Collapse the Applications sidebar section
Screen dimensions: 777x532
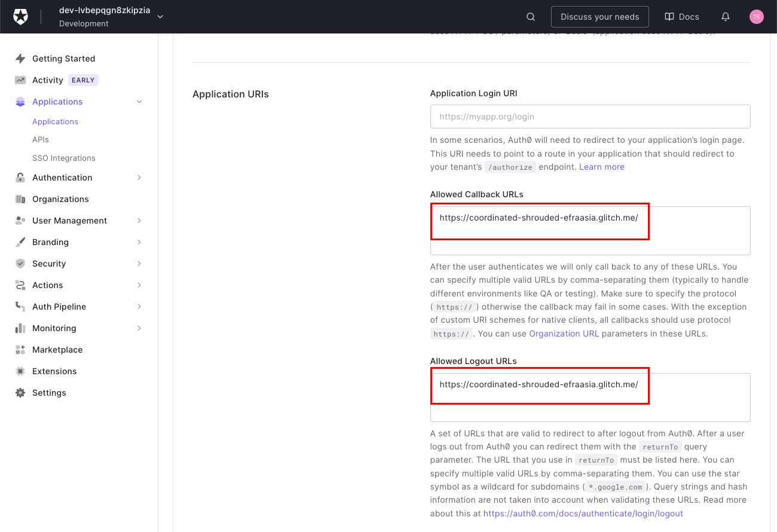139,102
